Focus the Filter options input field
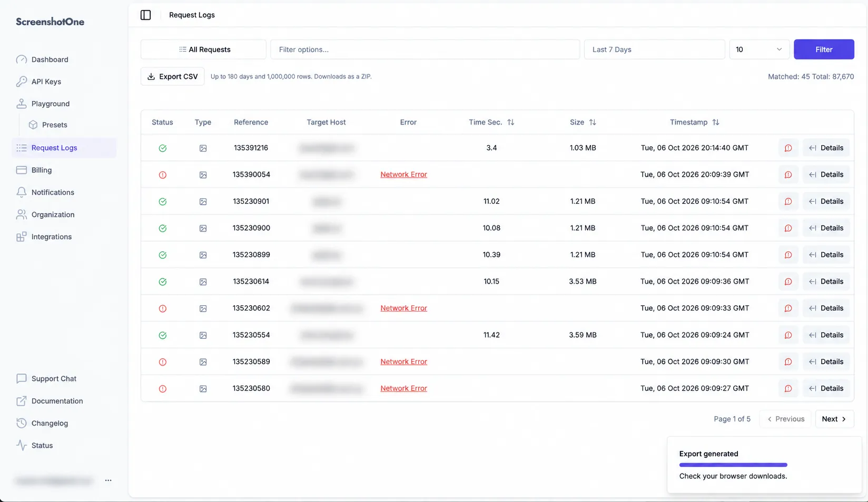Image resolution: width=868 pixels, height=502 pixels. (x=425, y=49)
